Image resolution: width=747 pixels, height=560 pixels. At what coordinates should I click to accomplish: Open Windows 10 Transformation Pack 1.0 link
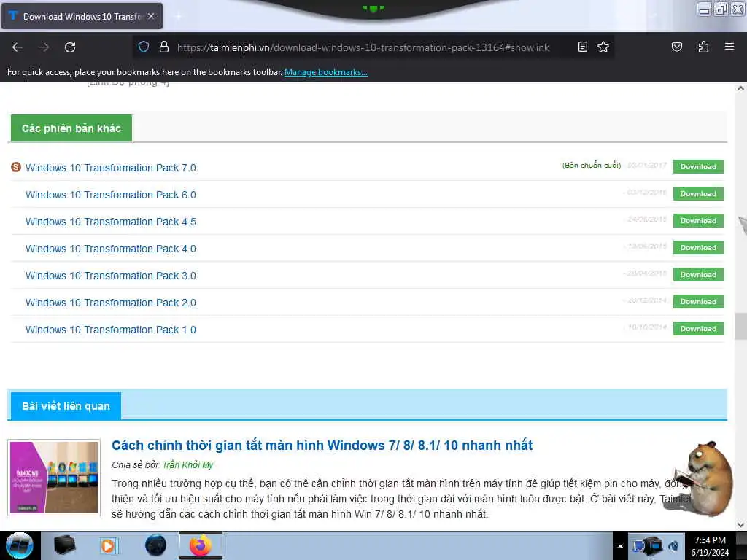[111, 330]
